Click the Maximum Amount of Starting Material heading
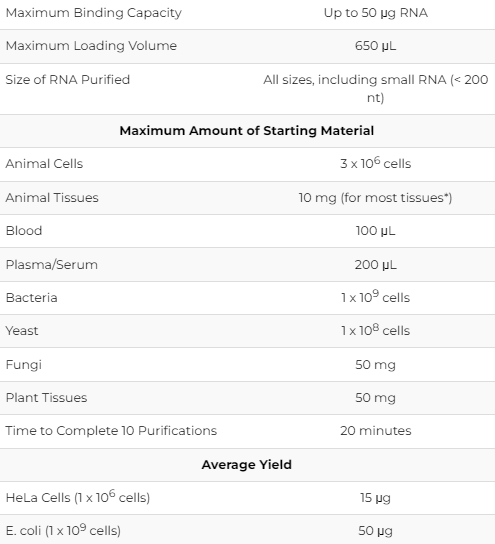495x544 pixels. pos(247,131)
